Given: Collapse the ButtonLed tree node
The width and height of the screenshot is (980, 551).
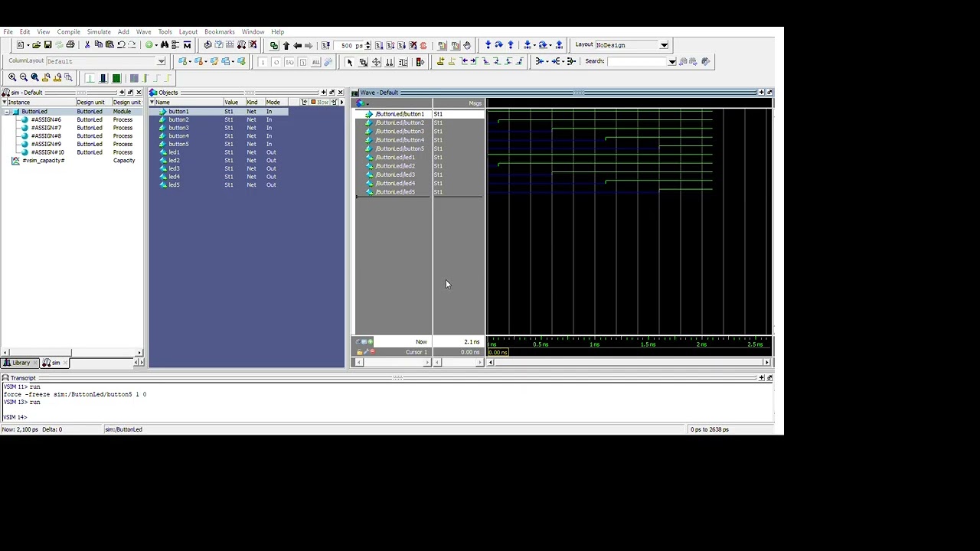Looking at the screenshot, I should 7,112.
